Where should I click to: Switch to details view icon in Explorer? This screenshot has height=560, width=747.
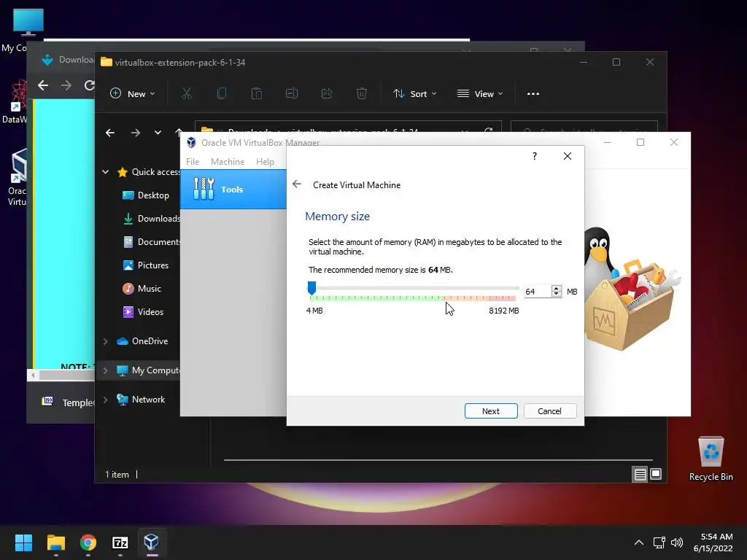pos(640,474)
